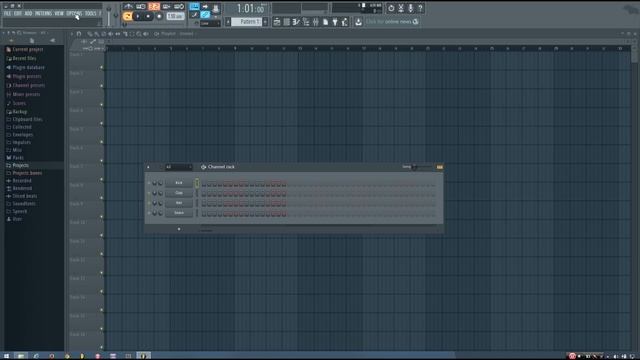Click the add channel plus button
Screen dimensions: 640x360
point(179,229)
